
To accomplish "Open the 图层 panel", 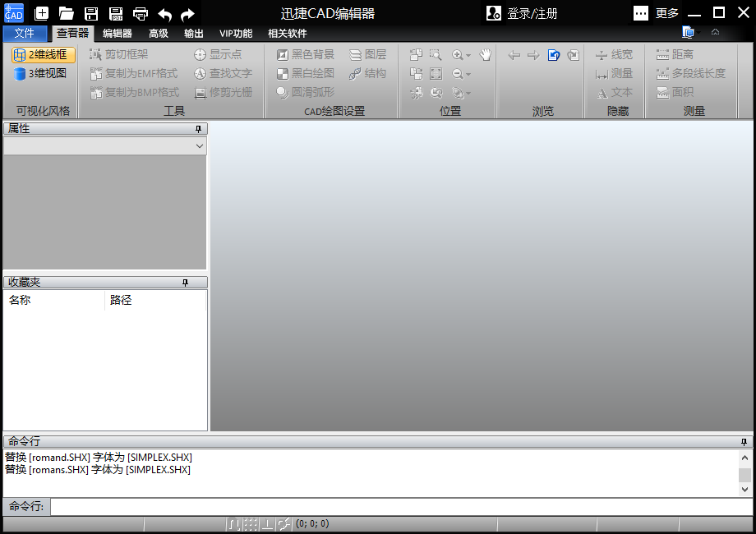I will 368,54.
